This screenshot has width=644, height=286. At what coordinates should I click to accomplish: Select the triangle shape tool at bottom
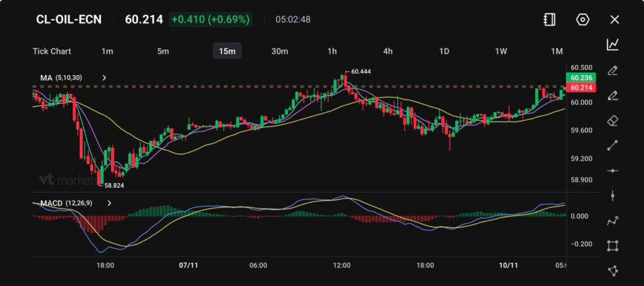(x=613, y=271)
